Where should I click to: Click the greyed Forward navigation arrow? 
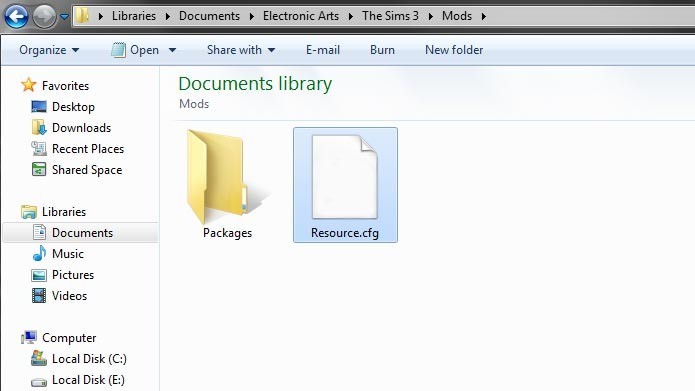(x=44, y=17)
